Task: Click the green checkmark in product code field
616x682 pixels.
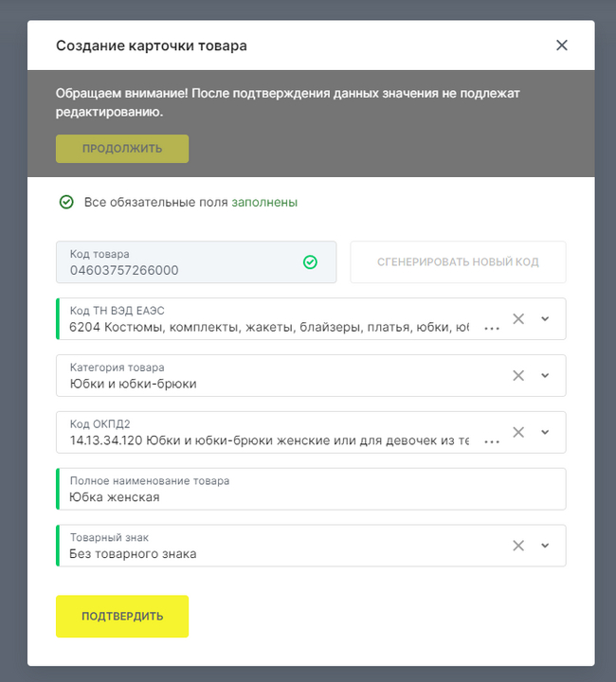Action: click(310, 261)
